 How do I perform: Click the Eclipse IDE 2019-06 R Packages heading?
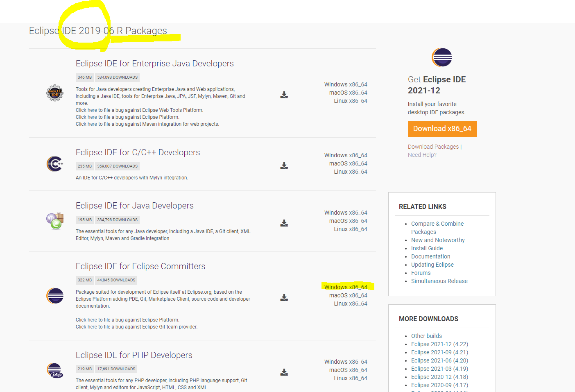pyautogui.click(x=98, y=31)
